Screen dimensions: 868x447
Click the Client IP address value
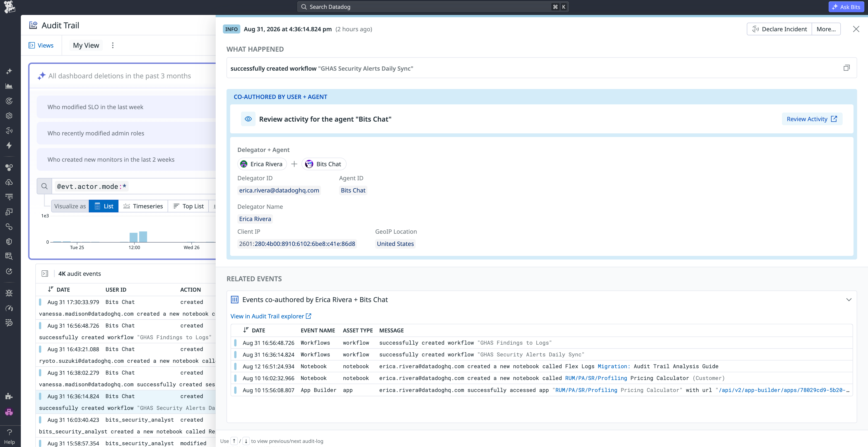tap(297, 244)
